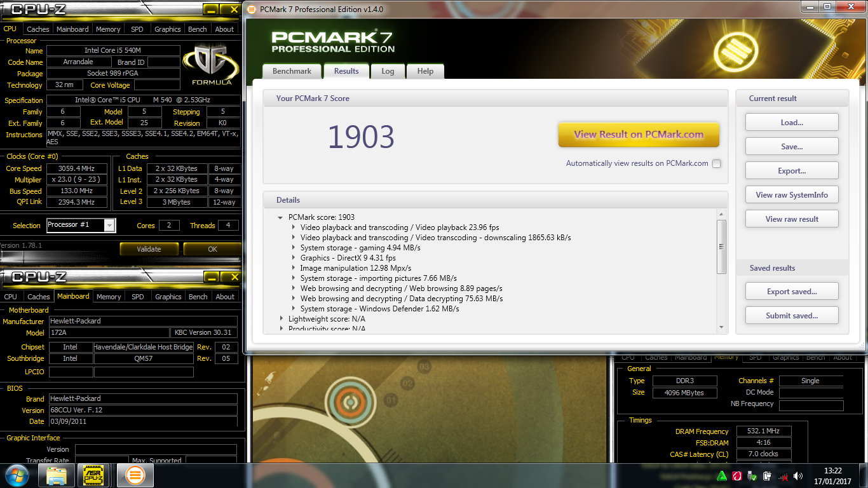Expand the System storage - gaming row

click(x=293, y=248)
